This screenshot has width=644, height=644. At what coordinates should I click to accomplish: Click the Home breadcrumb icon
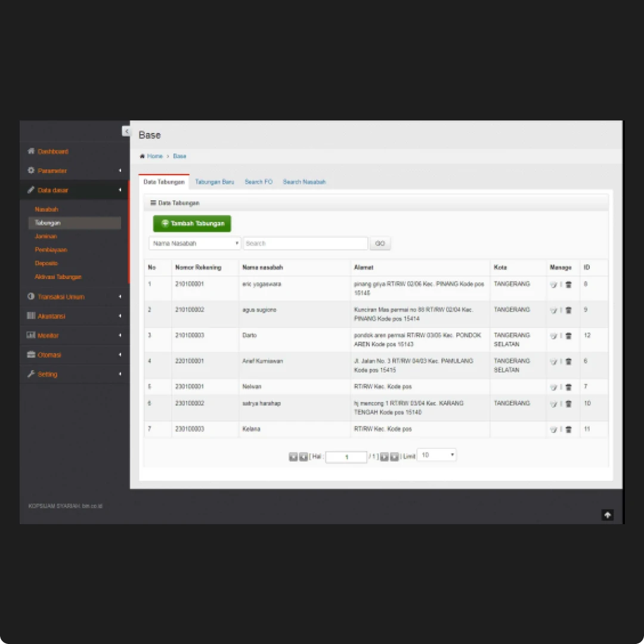[x=142, y=156]
